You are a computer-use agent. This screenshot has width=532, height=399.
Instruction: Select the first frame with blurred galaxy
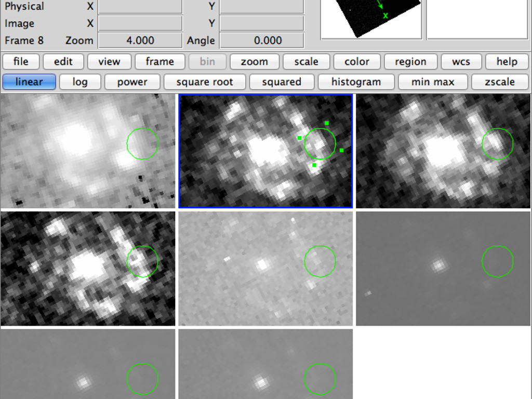(x=88, y=151)
